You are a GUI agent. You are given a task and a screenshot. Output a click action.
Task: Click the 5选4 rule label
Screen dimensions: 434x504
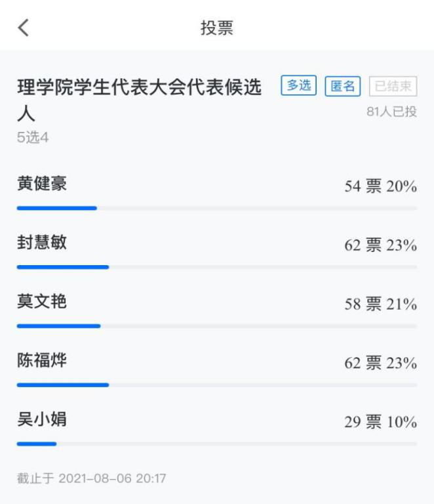(33, 138)
